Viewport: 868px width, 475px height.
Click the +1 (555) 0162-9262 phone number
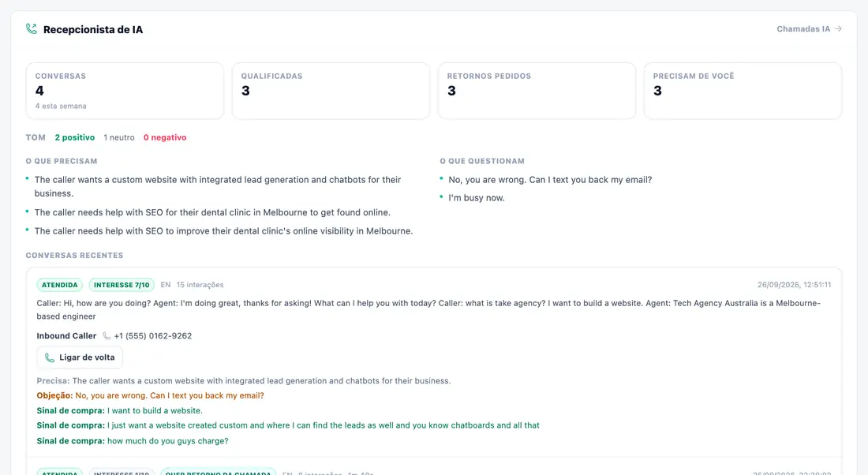click(153, 336)
